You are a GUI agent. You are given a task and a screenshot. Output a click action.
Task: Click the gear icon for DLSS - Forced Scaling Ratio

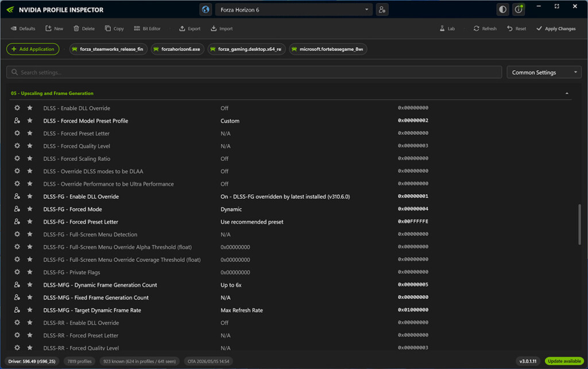(17, 159)
